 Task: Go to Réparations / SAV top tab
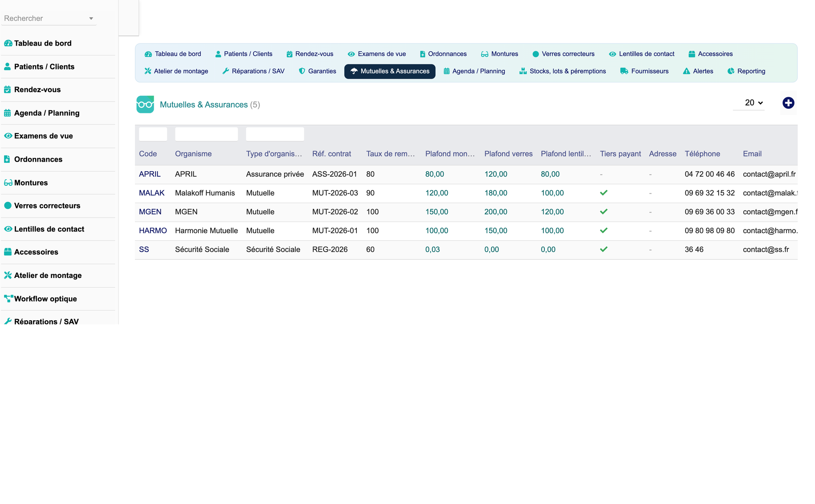tap(253, 71)
